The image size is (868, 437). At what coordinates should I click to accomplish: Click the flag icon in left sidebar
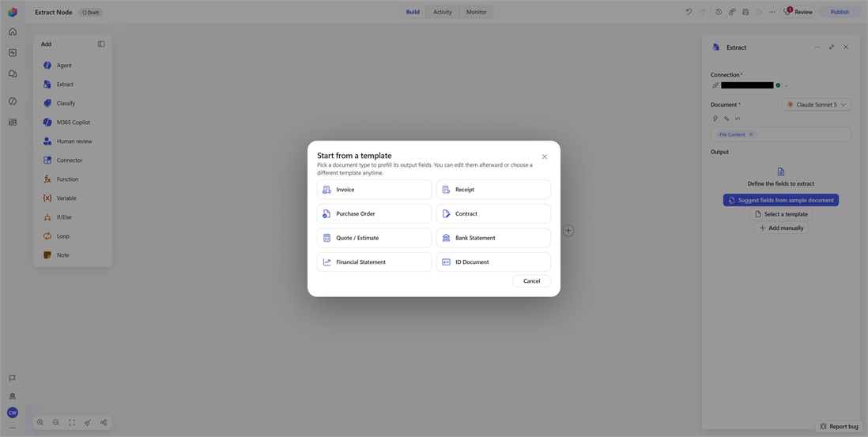[12, 379]
